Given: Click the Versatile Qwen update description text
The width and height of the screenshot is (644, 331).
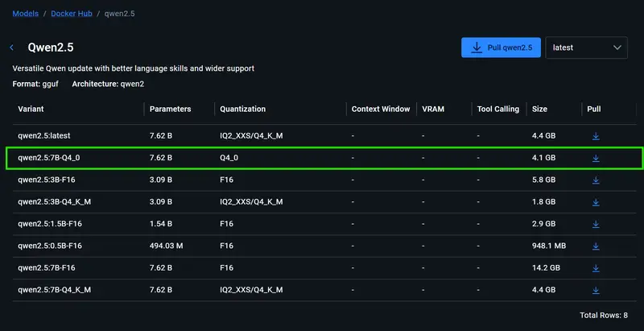Looking at the screenshot, I should 133,68.
